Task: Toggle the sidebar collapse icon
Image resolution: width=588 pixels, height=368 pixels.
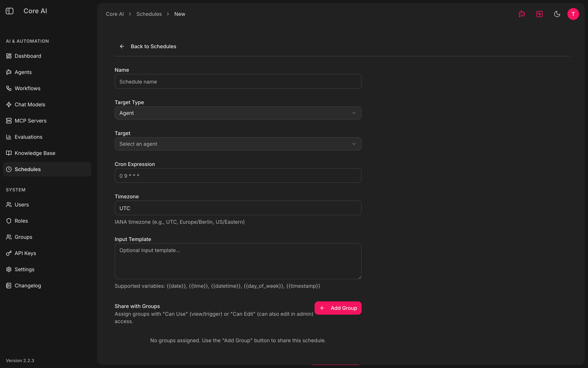Action: (x=10, y=11)
